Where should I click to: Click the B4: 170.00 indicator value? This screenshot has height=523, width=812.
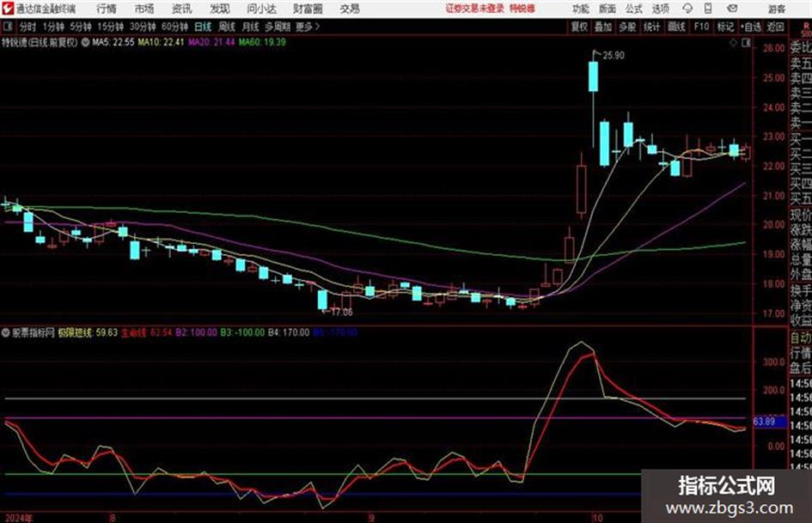(289, 333)
